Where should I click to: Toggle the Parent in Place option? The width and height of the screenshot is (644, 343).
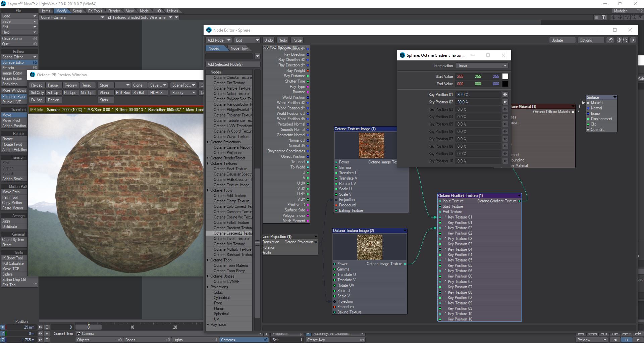14,97
